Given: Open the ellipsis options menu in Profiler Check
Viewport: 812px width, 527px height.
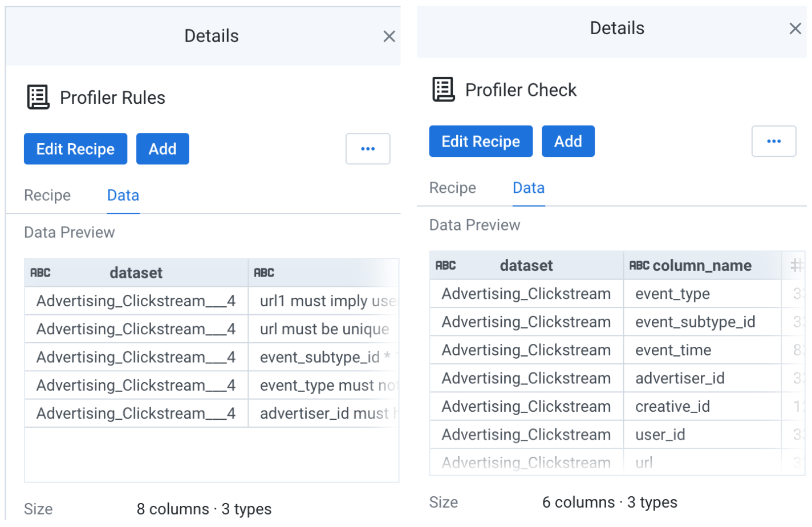Looking at the screenshot, I should (x=773, y=141).
